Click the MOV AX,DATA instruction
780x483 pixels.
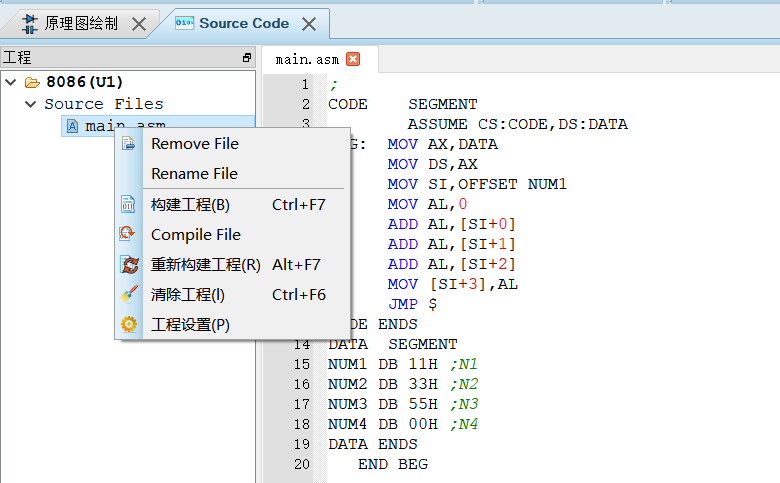442,144
